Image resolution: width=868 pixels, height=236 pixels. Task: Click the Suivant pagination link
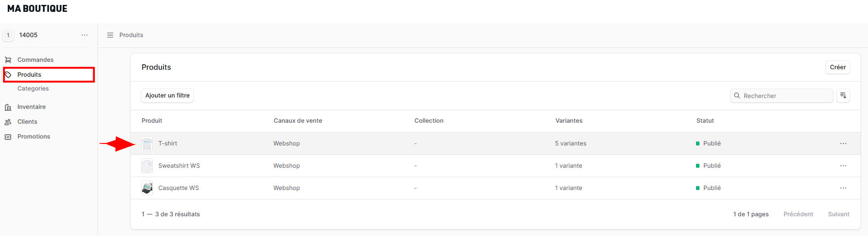(x=839, y=214)
